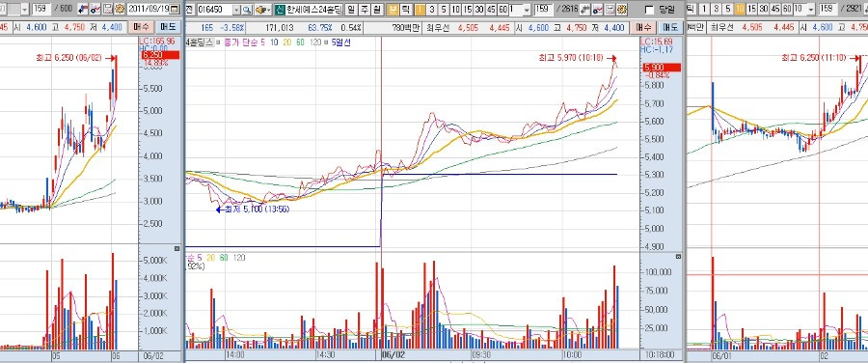This screenshot has width=868, height=363.
Task: Click the gear settings icon in the center chart toolbar
Action: 622,10
